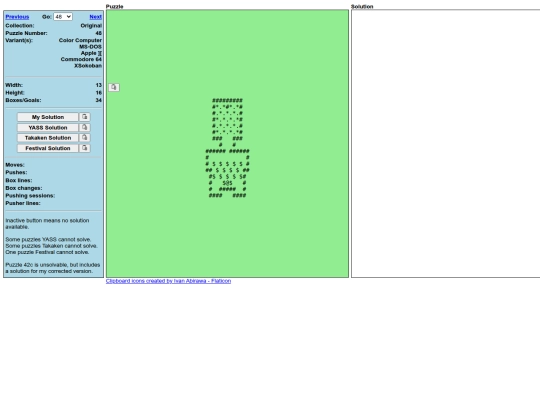The height and width of the screenshot is (405, 540).
Task: Select the 'Height:' label
Action: (15, 93)
